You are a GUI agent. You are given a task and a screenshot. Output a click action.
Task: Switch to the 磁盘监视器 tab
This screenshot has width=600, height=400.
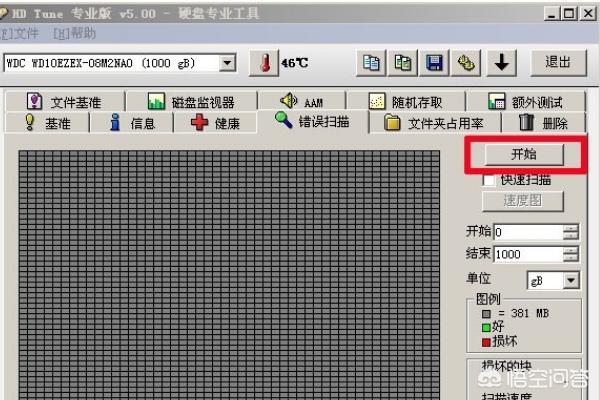(191, 102)
